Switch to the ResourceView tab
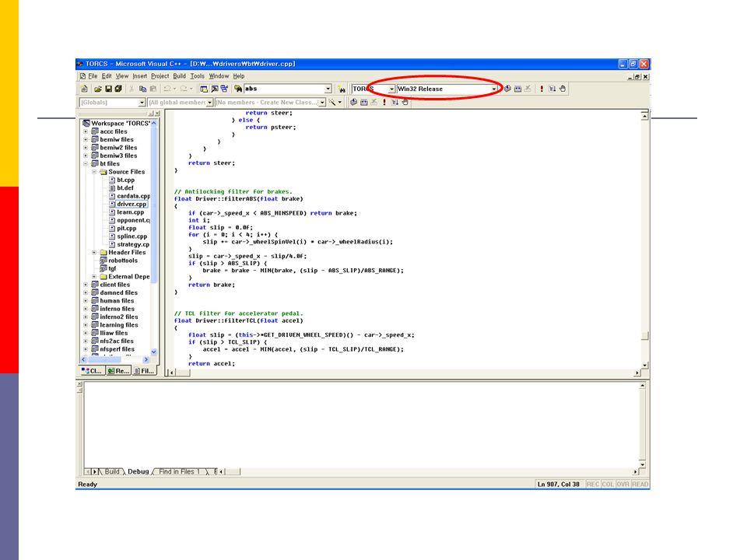Screen dimensions: 747x560 (x=118, y=370)
